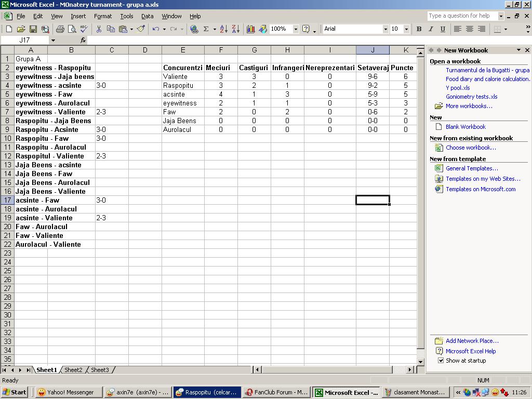Open the Add Network Place... link

tap(472, 341)
